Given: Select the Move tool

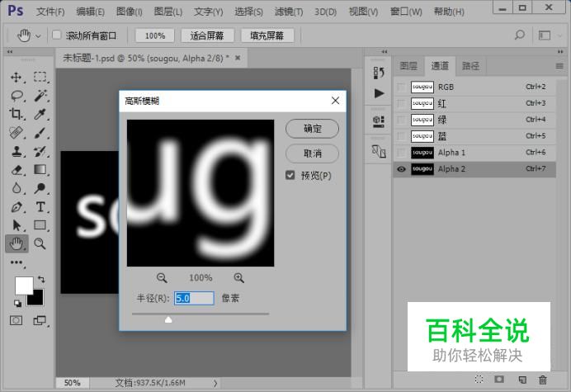Looking at the screenshot, I should (16, 78).
